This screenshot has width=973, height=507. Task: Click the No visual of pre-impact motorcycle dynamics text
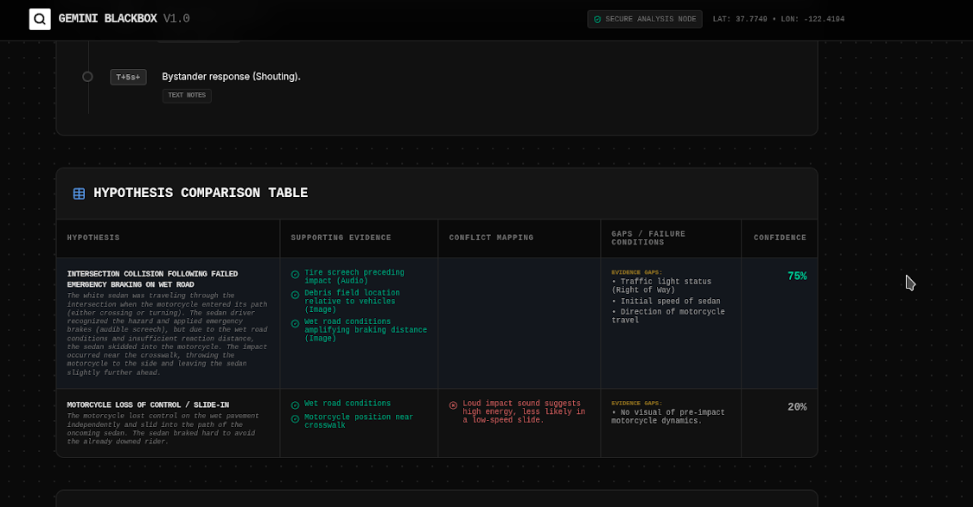(668, 416)
